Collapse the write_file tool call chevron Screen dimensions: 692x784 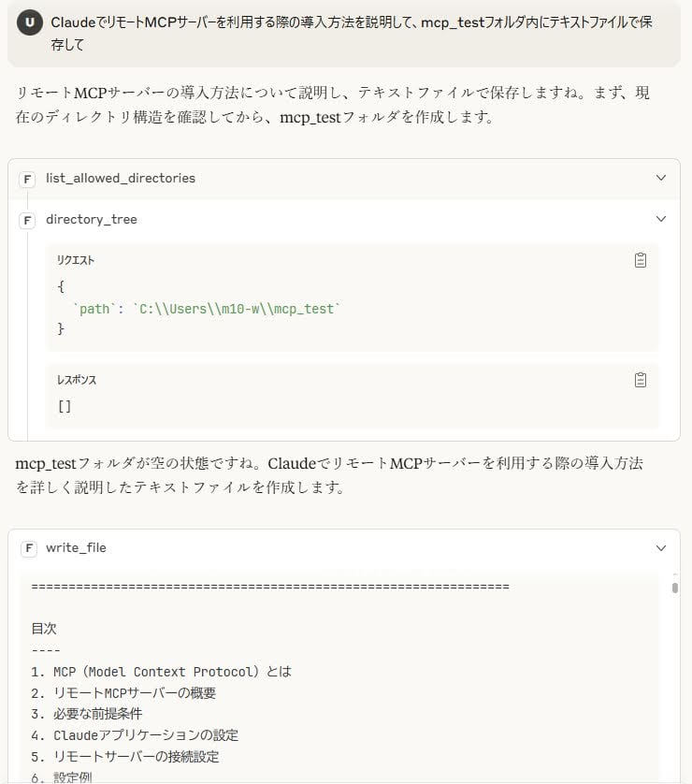point(661,548)
